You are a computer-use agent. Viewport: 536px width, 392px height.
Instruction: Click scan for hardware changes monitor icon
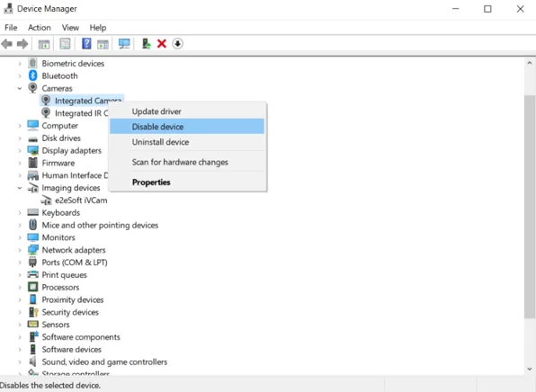pos(124,44)
